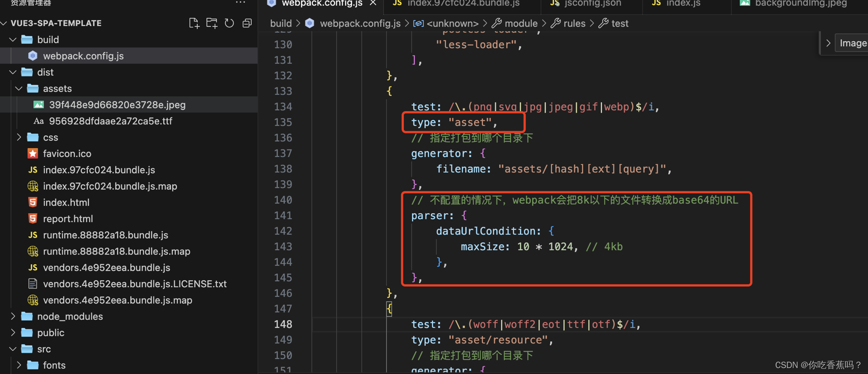Click the JS icon of vendors.4e952eea.bundle.js
This screenshot has height=374, width=868.
[x=32, y=267]
